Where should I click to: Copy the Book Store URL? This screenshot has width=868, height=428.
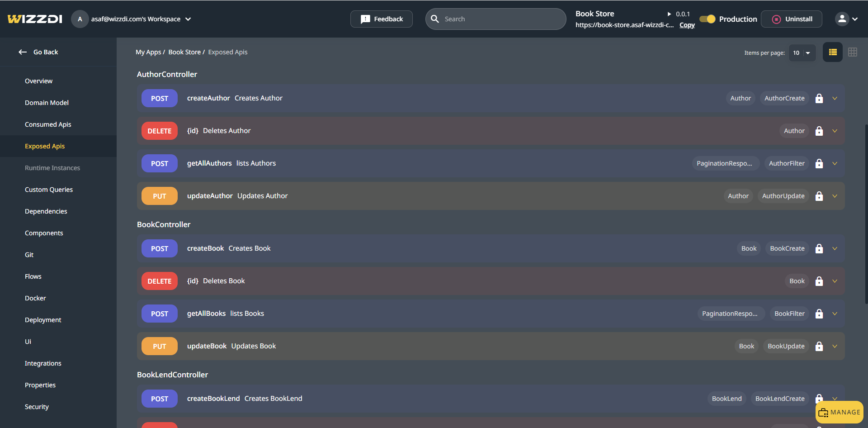pyautogui.click(x=687, y=25)
